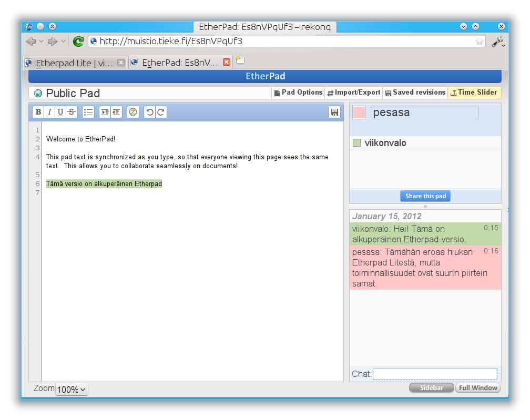Click viikonvalo's chat message at 0:15

(x=425, y=234)
